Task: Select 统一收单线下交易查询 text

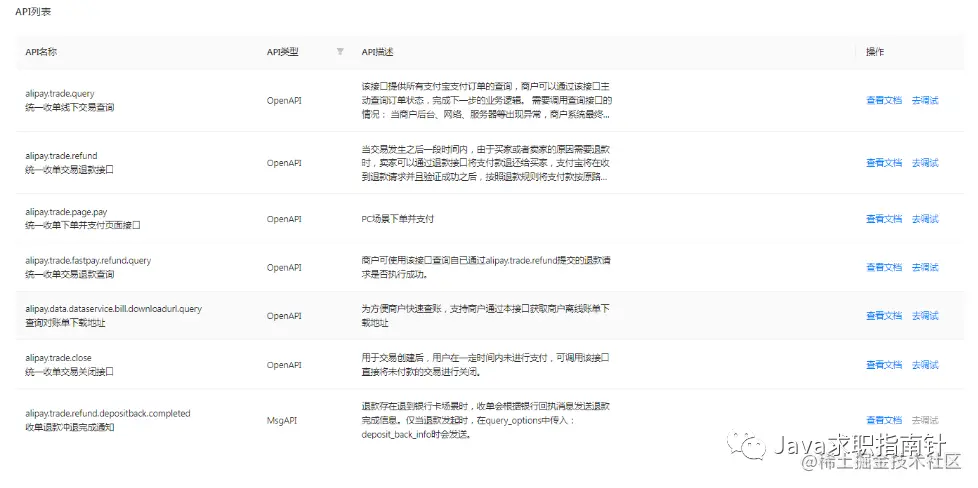Action: tap(70, 107)
